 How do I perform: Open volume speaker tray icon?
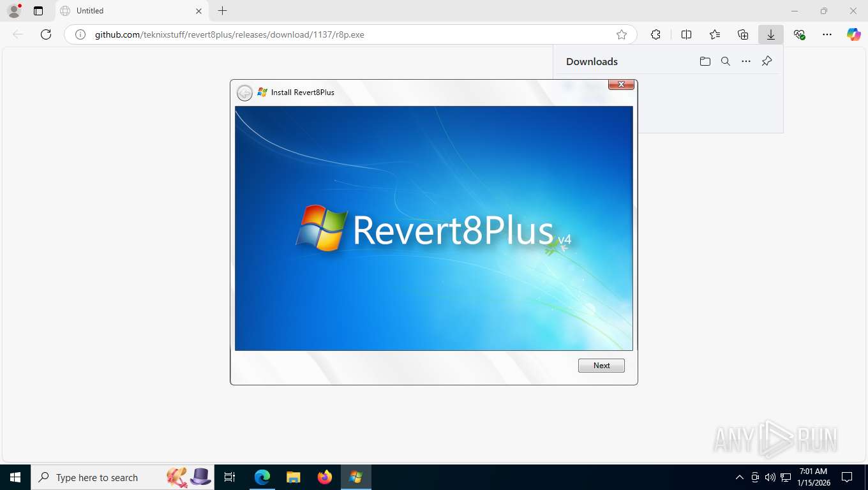click(770, 477)
